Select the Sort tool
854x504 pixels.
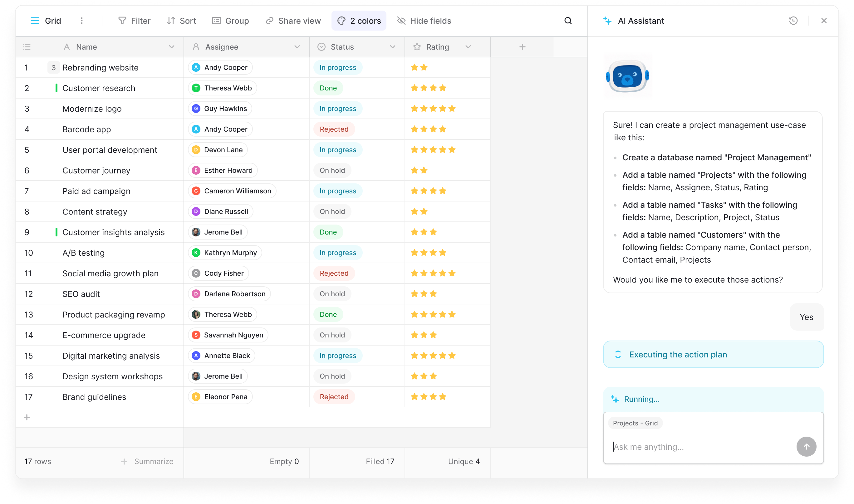pos(182,21)
